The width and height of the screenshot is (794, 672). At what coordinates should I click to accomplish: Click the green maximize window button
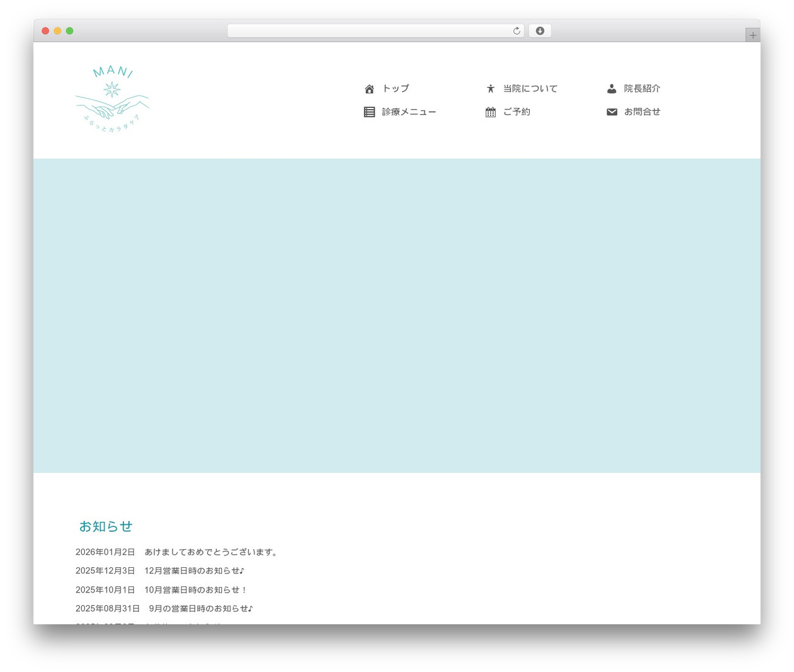[x=69, y=31]
